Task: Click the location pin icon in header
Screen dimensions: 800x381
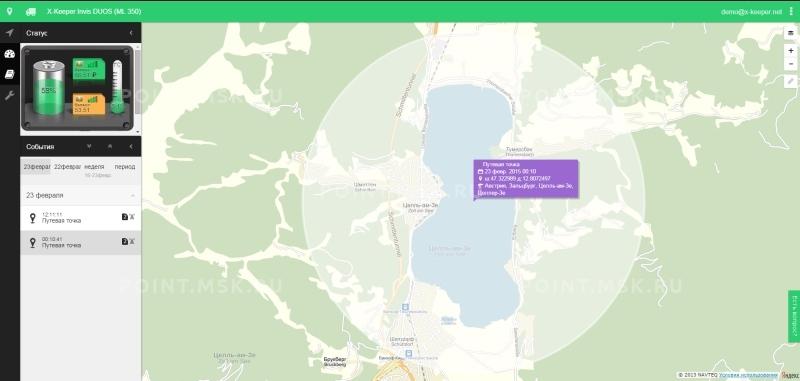Action: 10,11
